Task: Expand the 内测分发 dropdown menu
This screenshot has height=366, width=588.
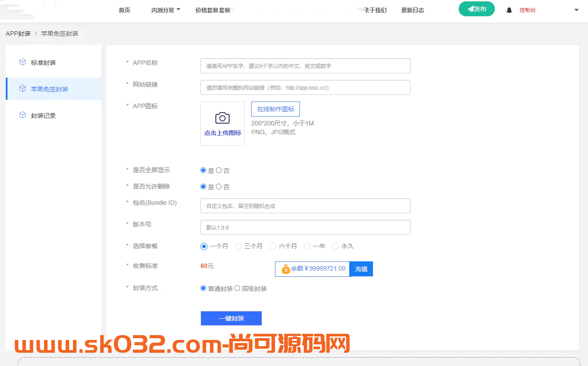Action: (166, 10)
